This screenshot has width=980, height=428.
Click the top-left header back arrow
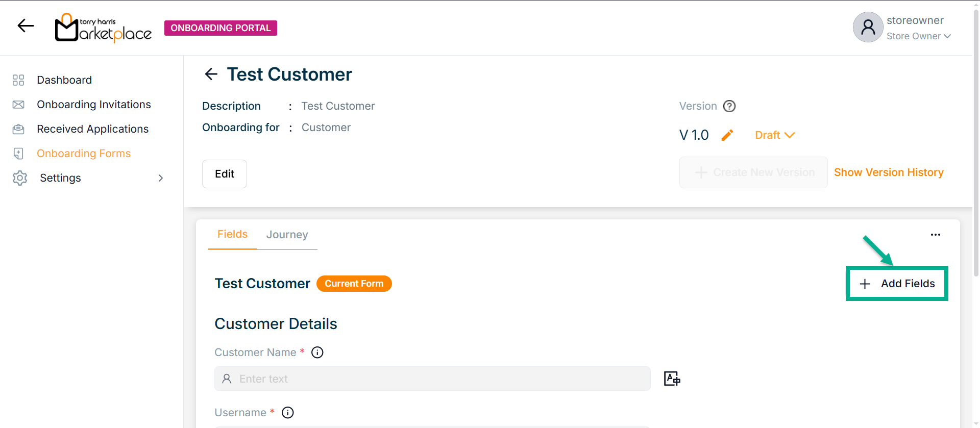coord(26,26)
